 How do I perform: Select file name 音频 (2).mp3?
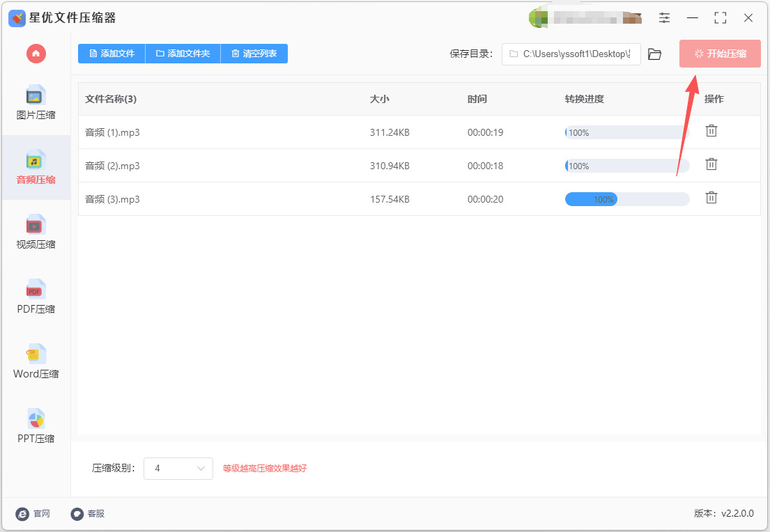[112, 166]
